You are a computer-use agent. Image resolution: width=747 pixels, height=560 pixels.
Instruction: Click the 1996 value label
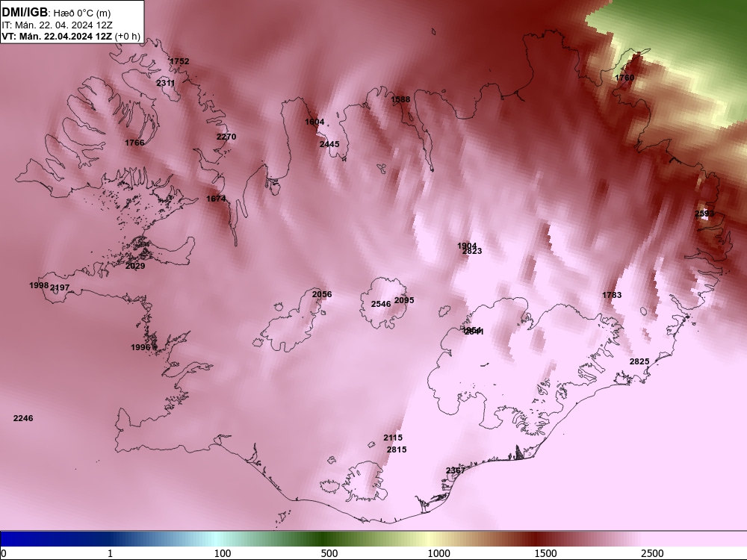(x=140, y=348)
